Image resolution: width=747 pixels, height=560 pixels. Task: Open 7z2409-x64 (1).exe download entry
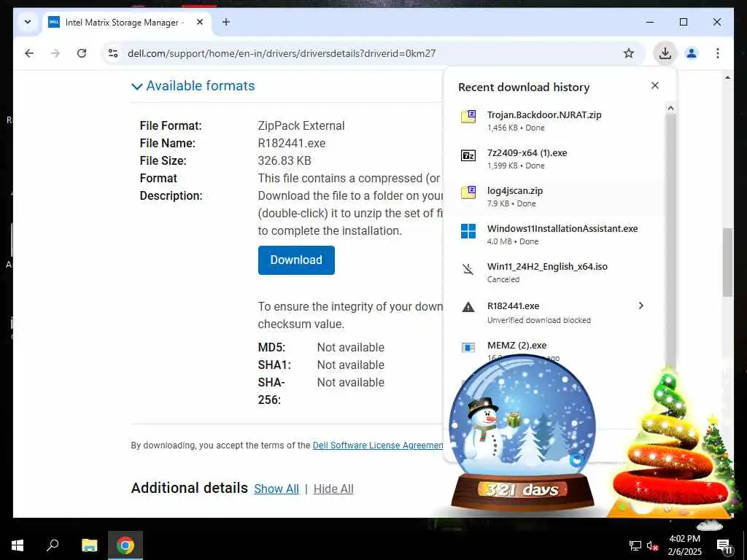coord(557,158)
